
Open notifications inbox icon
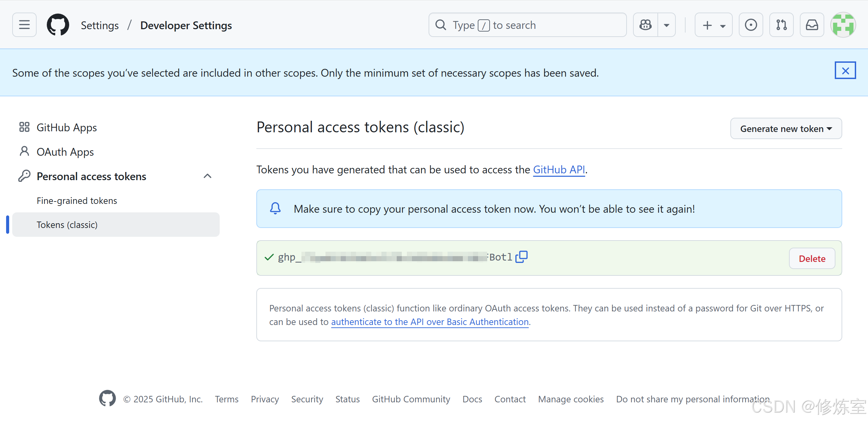coord(812,25)
